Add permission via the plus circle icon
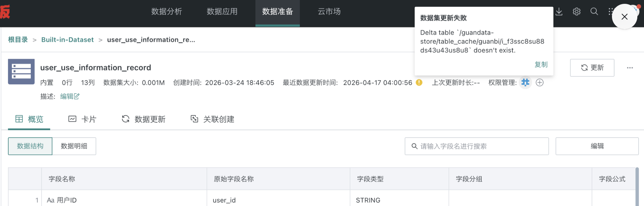 pyautogui.click(x=540, y=82)
